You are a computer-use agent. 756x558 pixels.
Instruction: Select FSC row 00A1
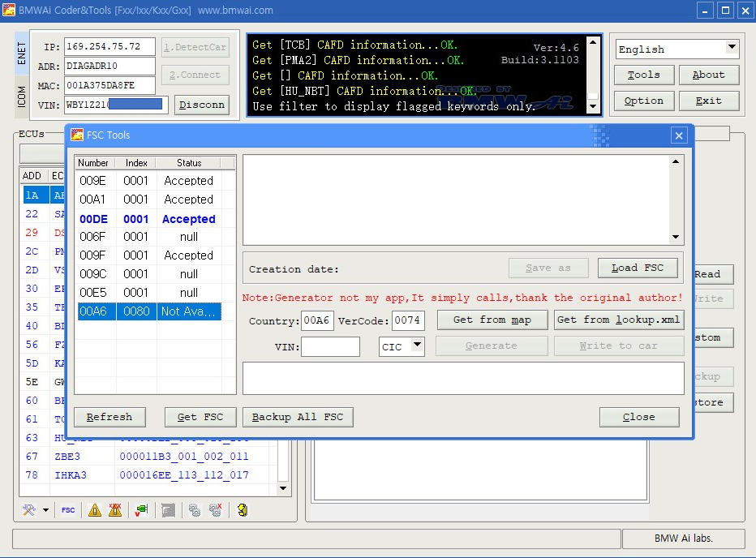[149, 200]
